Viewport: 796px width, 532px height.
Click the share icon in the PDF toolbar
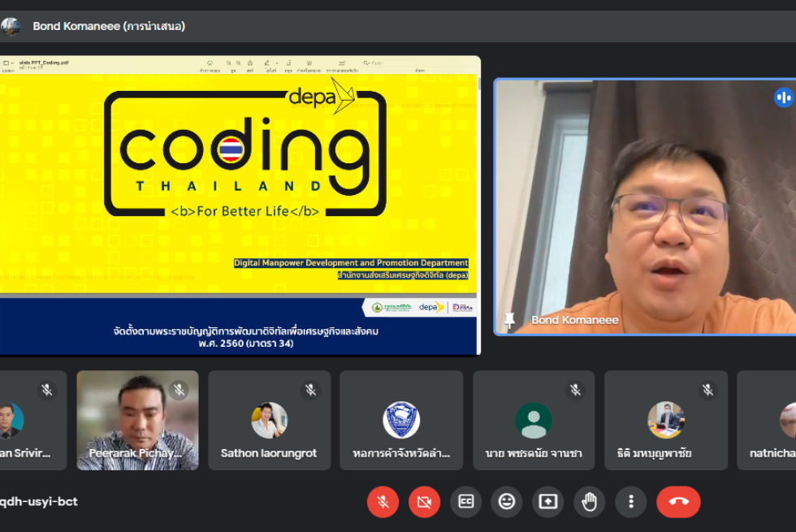(x=249, y=63)
